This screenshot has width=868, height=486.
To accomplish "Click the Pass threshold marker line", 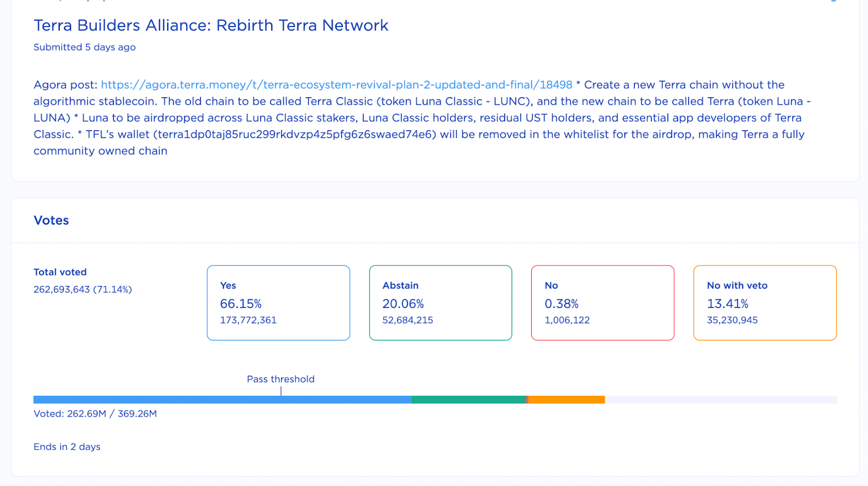I will (281, 391).
